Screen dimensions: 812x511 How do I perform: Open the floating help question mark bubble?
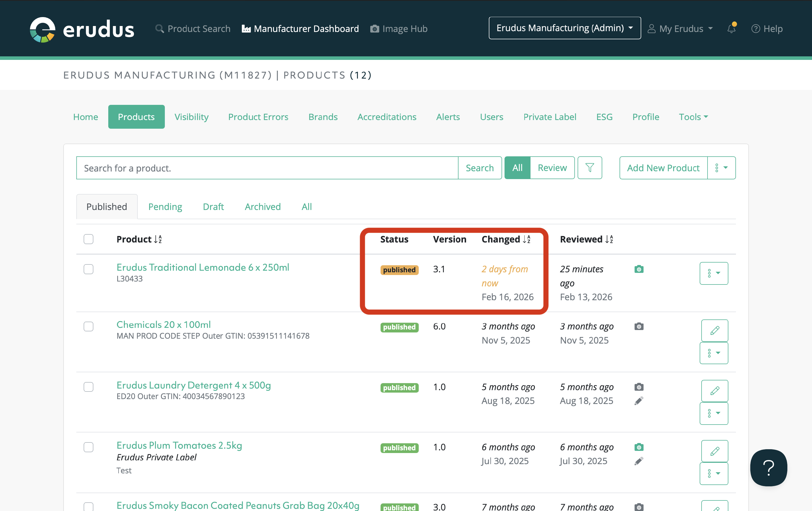768,467
